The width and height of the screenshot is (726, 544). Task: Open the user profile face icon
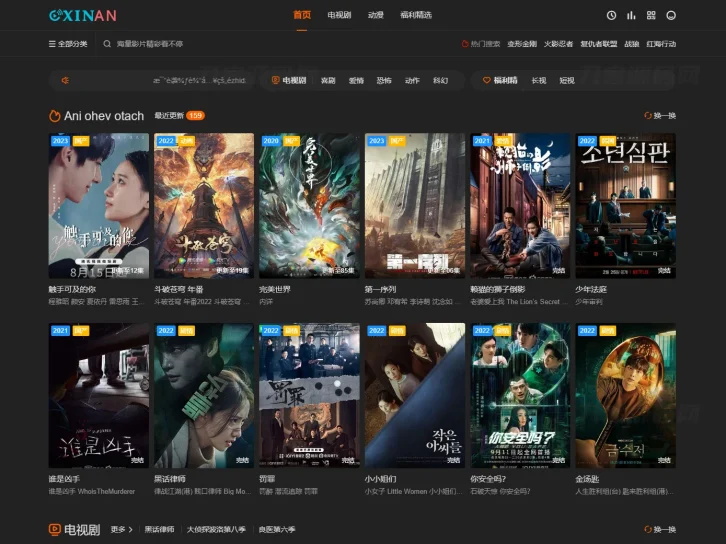[x=671, y=15]
